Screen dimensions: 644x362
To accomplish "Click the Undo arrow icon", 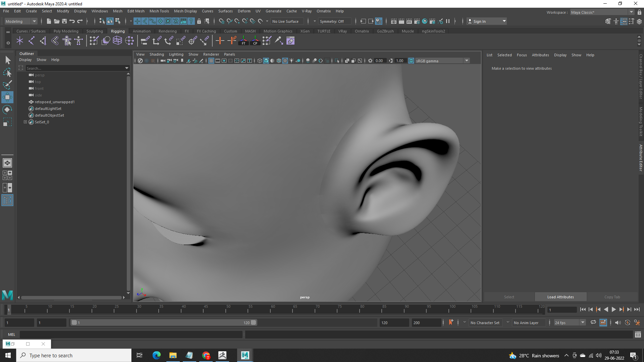I will 72,21.
